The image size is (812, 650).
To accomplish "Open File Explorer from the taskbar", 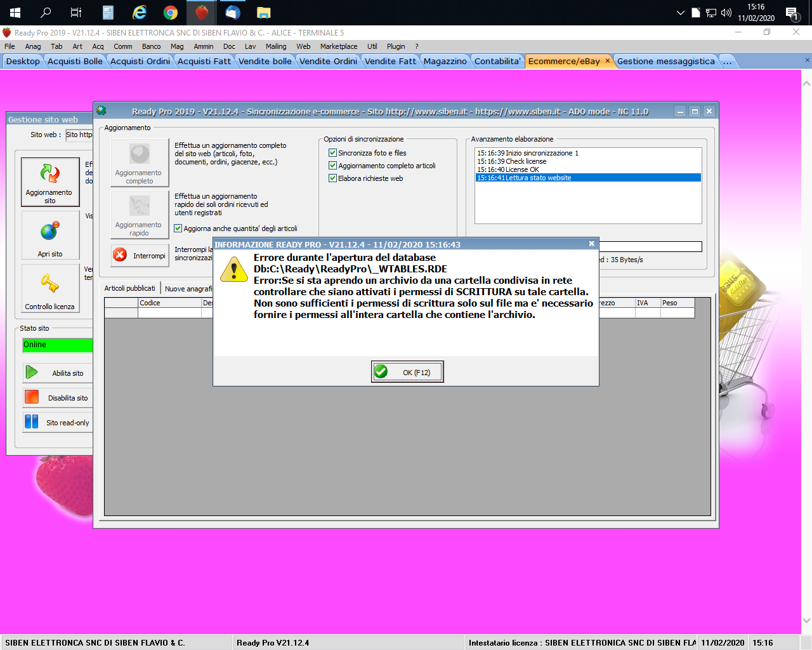I will pyautogui.click(x=263, y=13).
